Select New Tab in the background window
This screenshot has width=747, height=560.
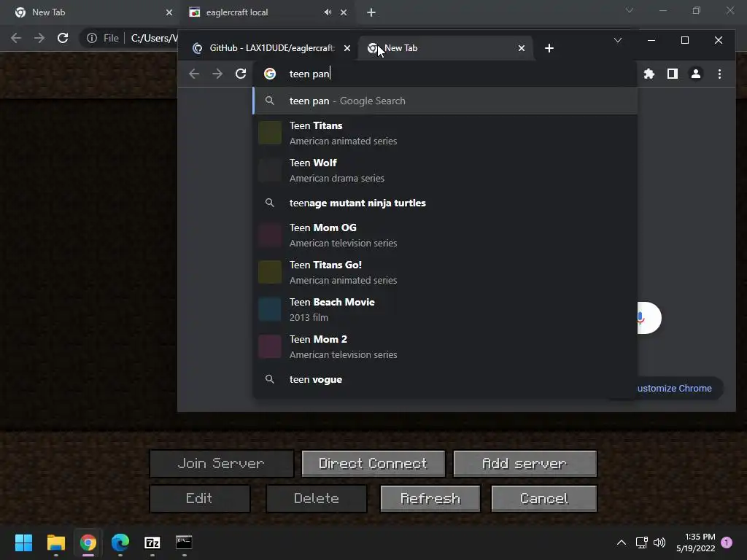(x=93, y=12)
